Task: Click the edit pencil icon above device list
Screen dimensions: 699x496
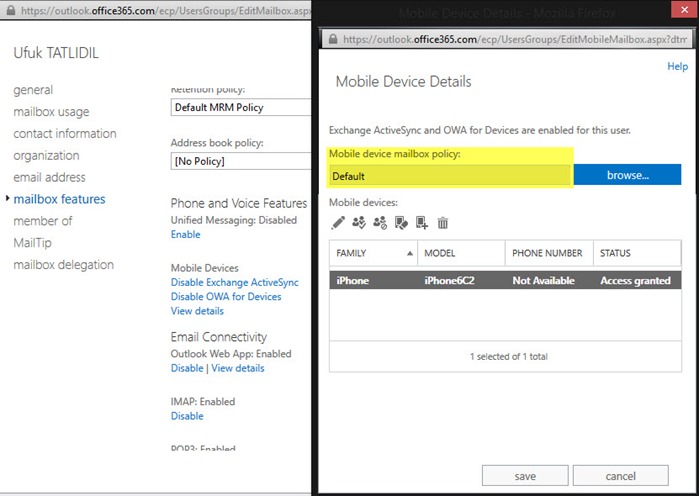Action: tap(338, 222)
